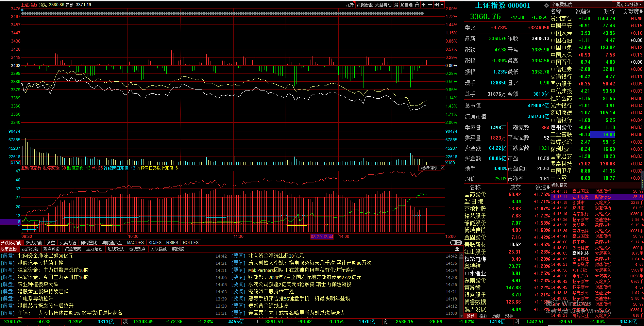Click the 竞 button in chart toolbar

(x=396, y=5)
